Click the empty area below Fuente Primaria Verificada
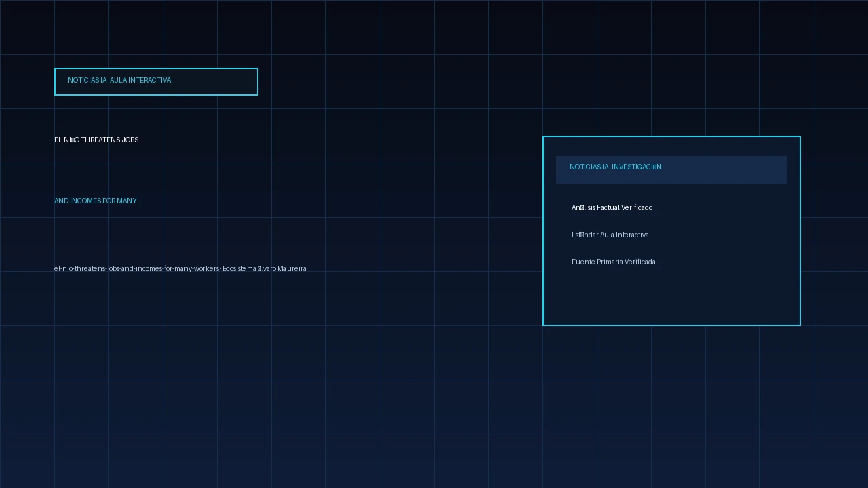Screen dimensions: 868x488 [671, 295]
